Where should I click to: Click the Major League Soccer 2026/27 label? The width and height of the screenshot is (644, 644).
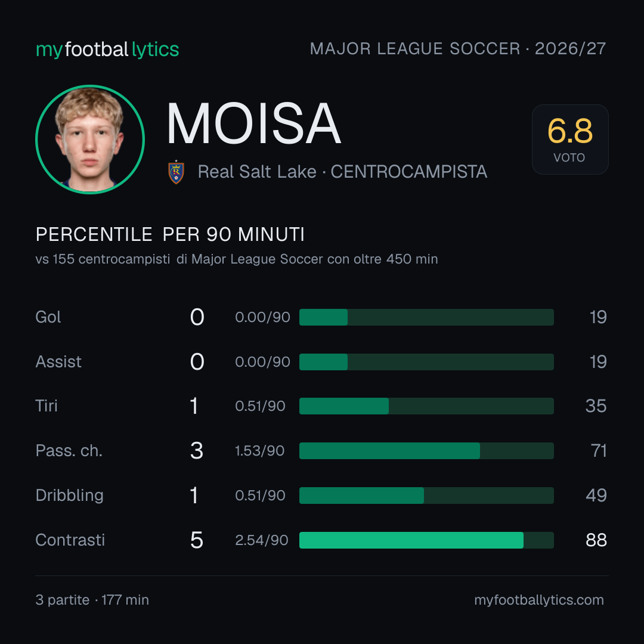[x=457, y=49]
